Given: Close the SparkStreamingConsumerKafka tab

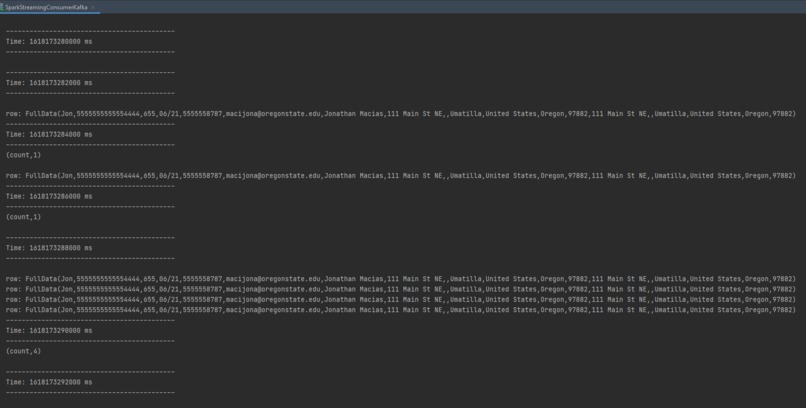Looking at the screenshot, I should point(93,8).
